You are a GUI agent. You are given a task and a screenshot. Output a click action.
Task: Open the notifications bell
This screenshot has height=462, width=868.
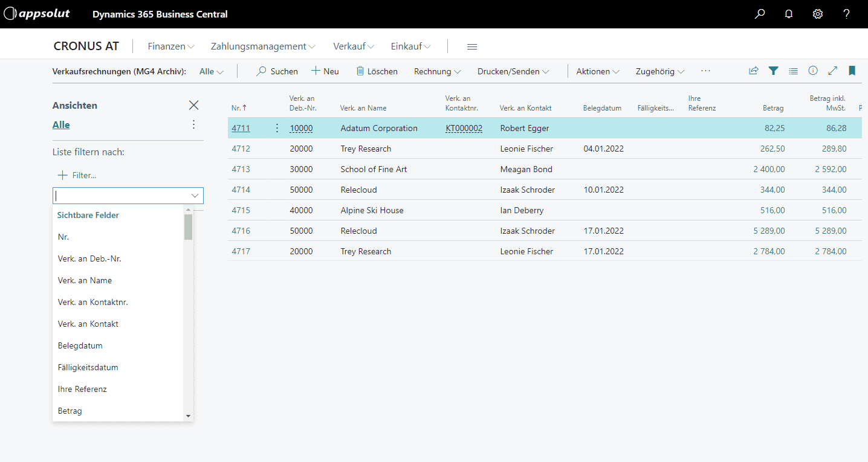[x=789, y=14]
